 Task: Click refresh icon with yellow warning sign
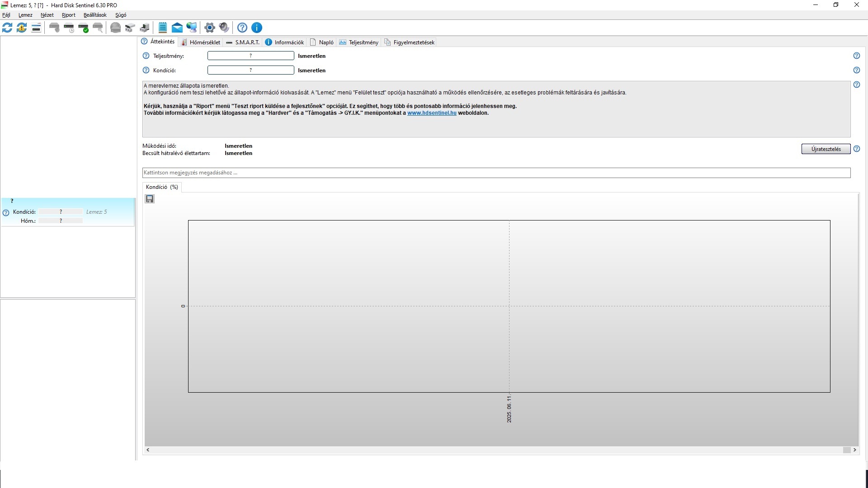(22, 28)
